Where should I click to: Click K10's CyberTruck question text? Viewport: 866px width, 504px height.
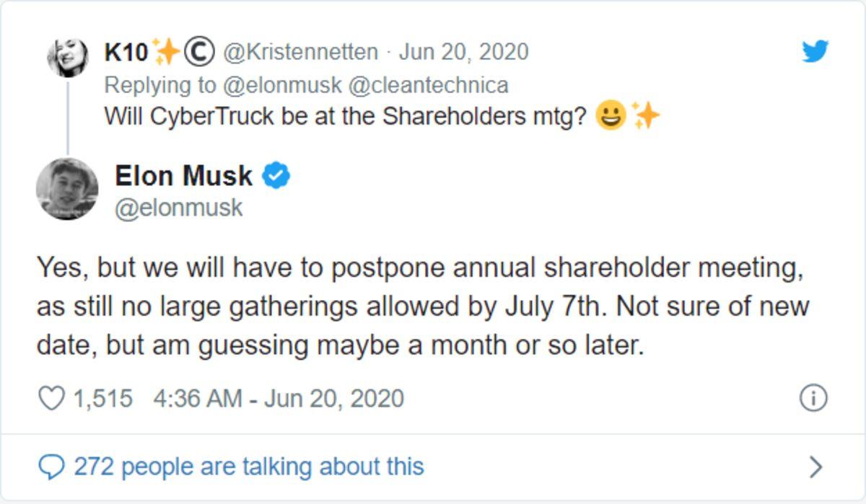point(345,116)
